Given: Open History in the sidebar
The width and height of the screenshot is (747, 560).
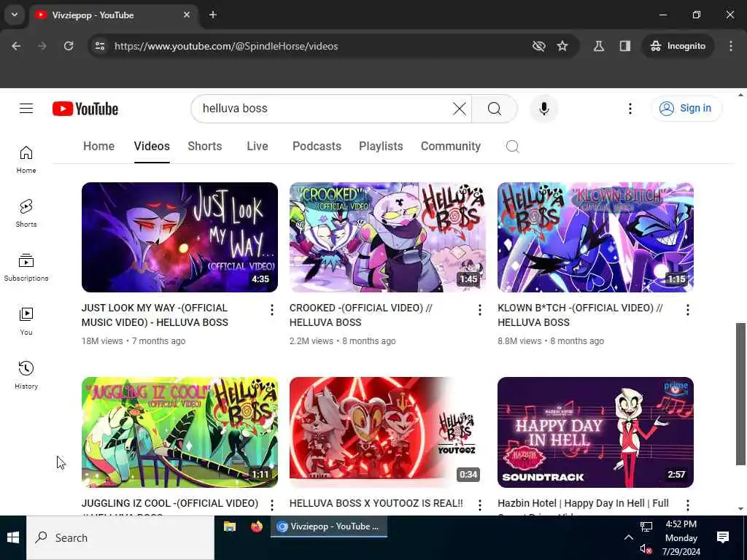Looking at the screenshot, I should coord(26,376).
